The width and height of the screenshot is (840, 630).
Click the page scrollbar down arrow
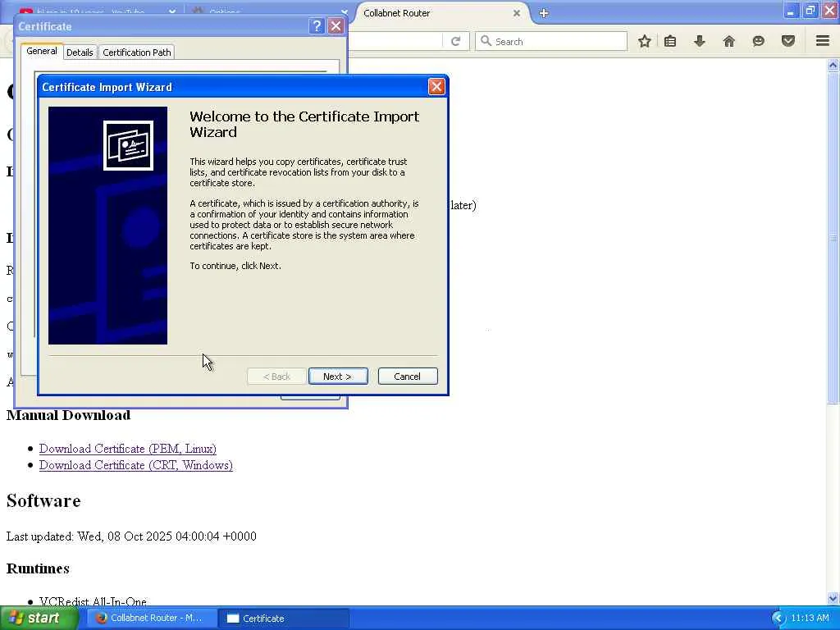(x=833, y=598)
